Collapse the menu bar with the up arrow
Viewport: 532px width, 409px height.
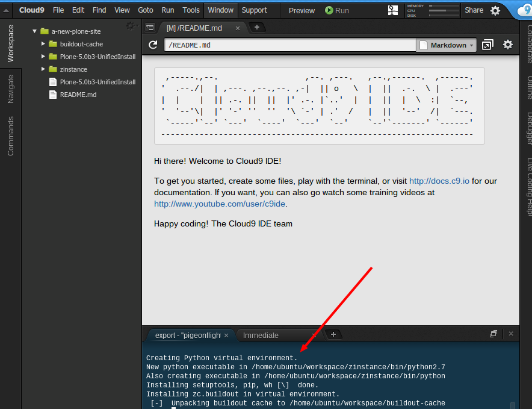tap(6, 10)
